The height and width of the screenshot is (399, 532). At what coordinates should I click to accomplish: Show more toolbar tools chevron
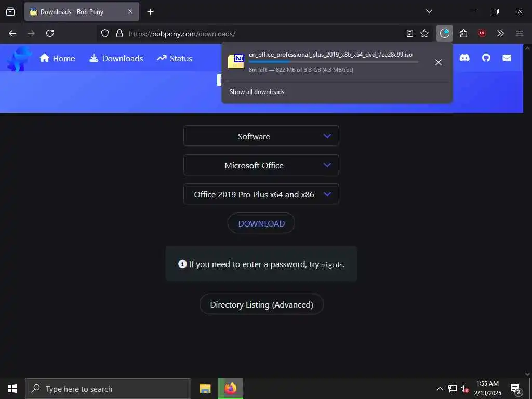click(500, 33)
